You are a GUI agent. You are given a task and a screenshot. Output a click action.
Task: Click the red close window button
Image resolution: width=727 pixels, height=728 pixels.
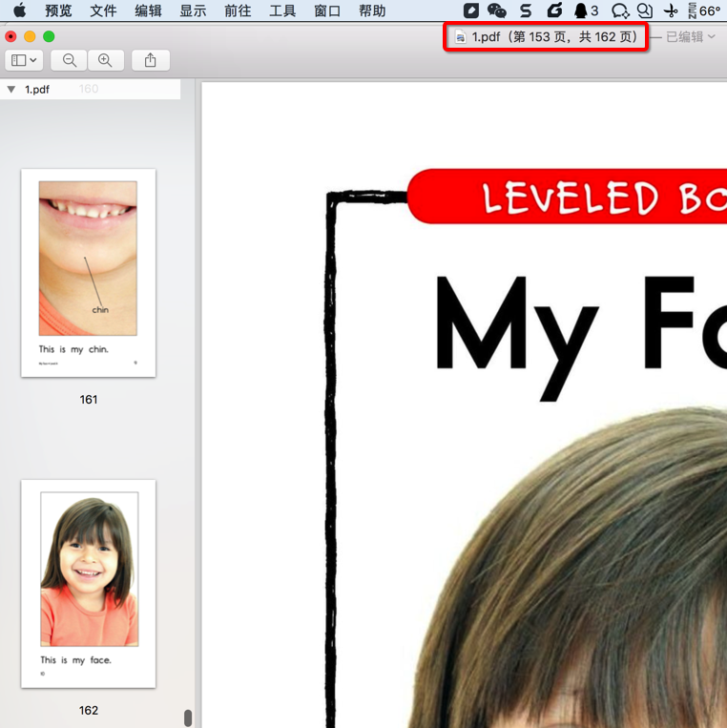pos(11,36)
